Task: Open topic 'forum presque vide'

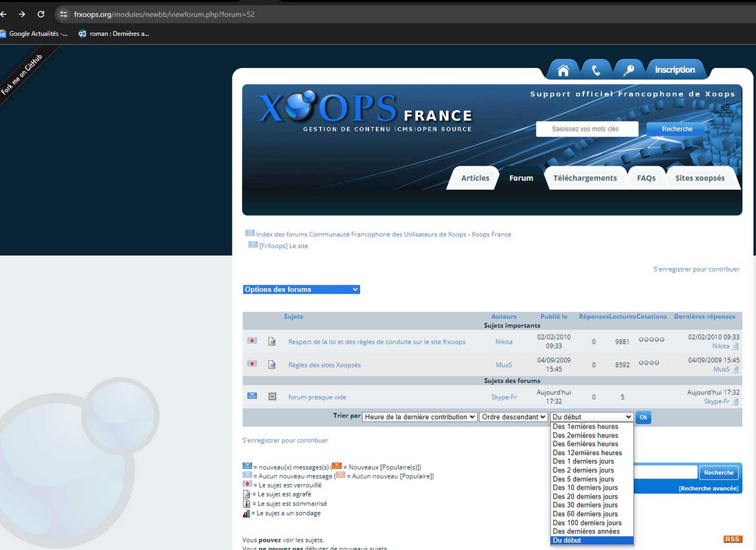Action: (x=318, y=397)
